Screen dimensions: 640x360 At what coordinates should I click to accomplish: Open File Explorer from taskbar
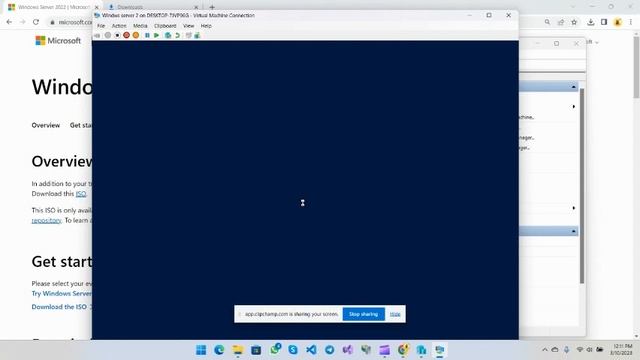point(238,350)
